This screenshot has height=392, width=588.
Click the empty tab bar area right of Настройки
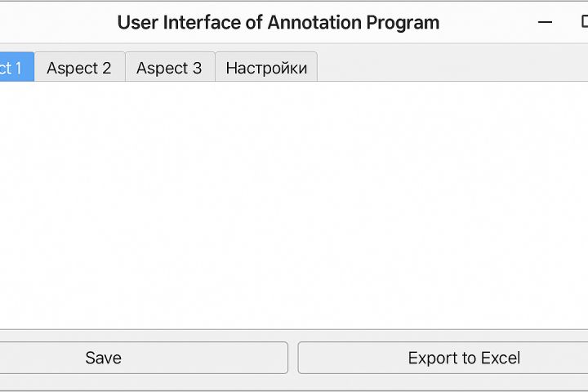[449, 68]
